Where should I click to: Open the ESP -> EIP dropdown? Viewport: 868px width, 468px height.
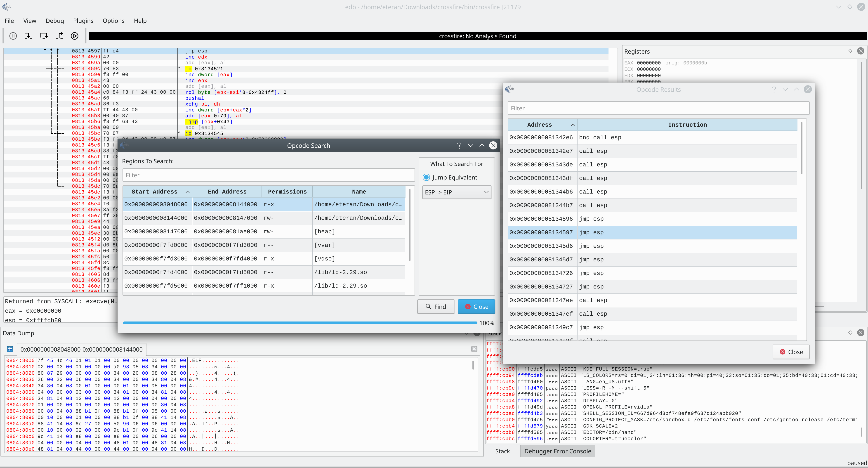coord(457,192)
